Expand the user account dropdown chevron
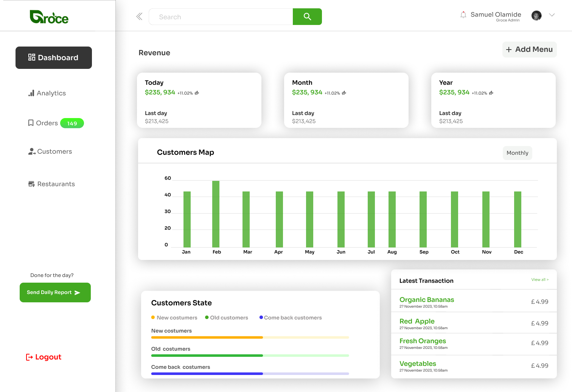The image size is (572, 392). coord(552,15)
